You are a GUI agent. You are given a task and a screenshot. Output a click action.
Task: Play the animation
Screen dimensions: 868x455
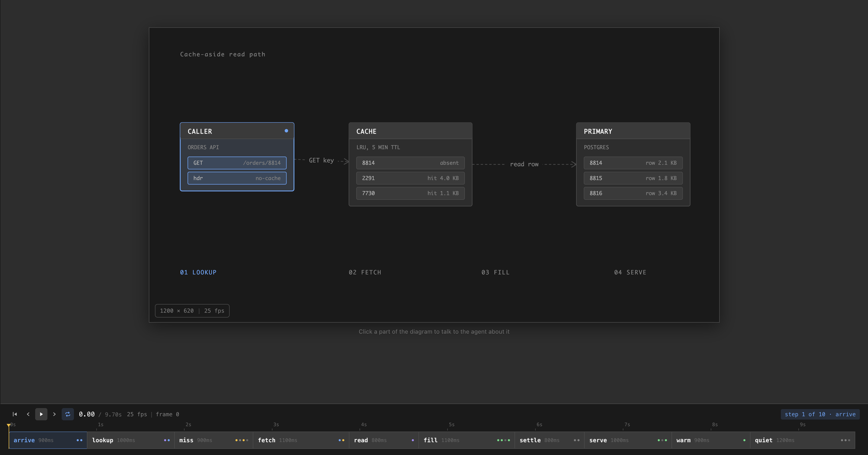(x=41, y=414)
